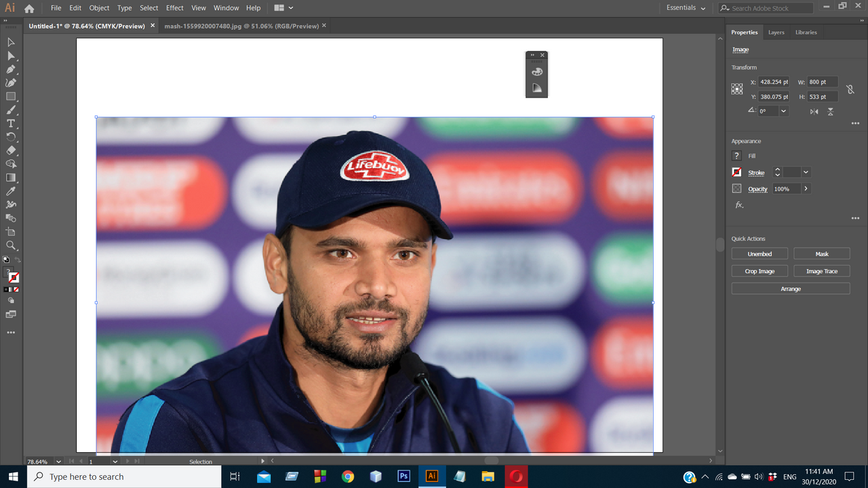Open more Appearance options

pyautogui.click(x=855, y=218)
